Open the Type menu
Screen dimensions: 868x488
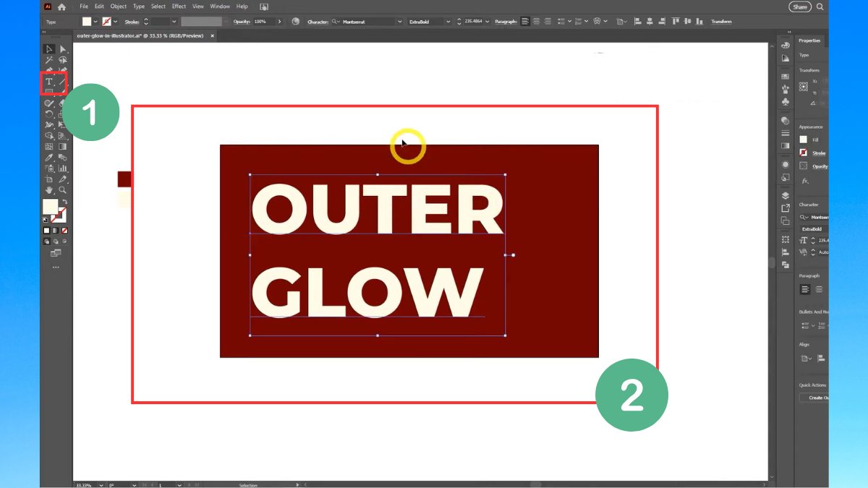coord(139,7)
